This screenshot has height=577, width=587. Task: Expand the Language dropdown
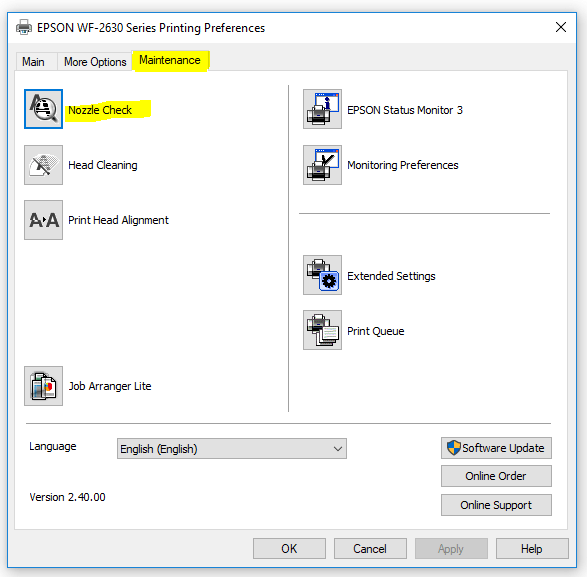click(x=232, y=449)
